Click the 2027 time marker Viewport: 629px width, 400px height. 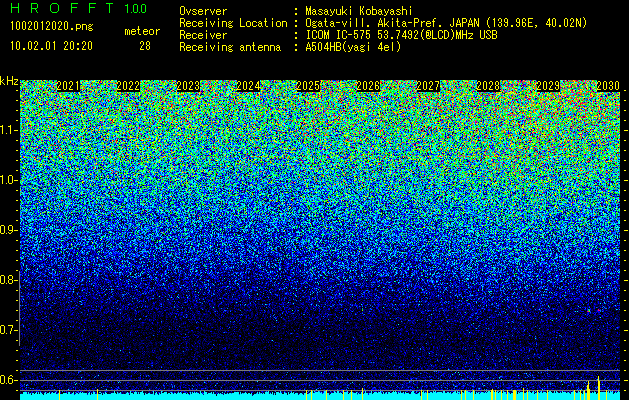[x=428, y=86]
